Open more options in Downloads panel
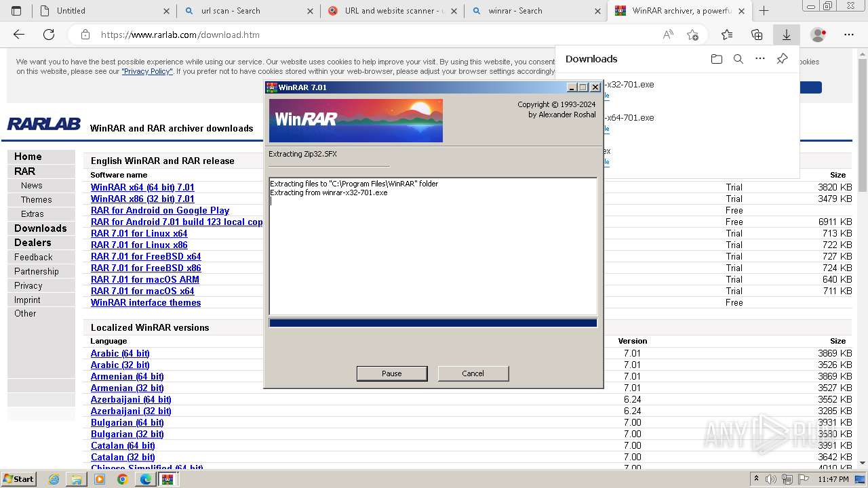This screenshot has height=488, width=868. tap(760, 59)
